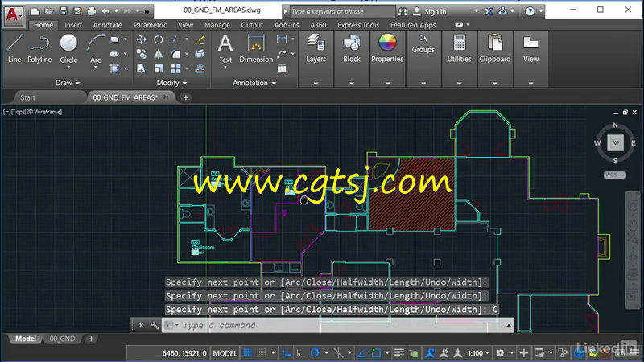Start the Dimension tool
This screenshot has width=644, height=362.
tap(256, 49)
